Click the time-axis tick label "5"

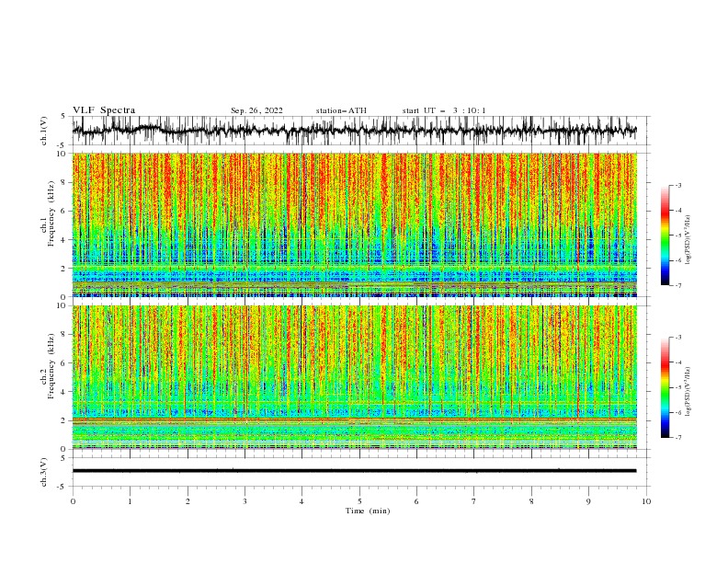[x=359, y=501]
